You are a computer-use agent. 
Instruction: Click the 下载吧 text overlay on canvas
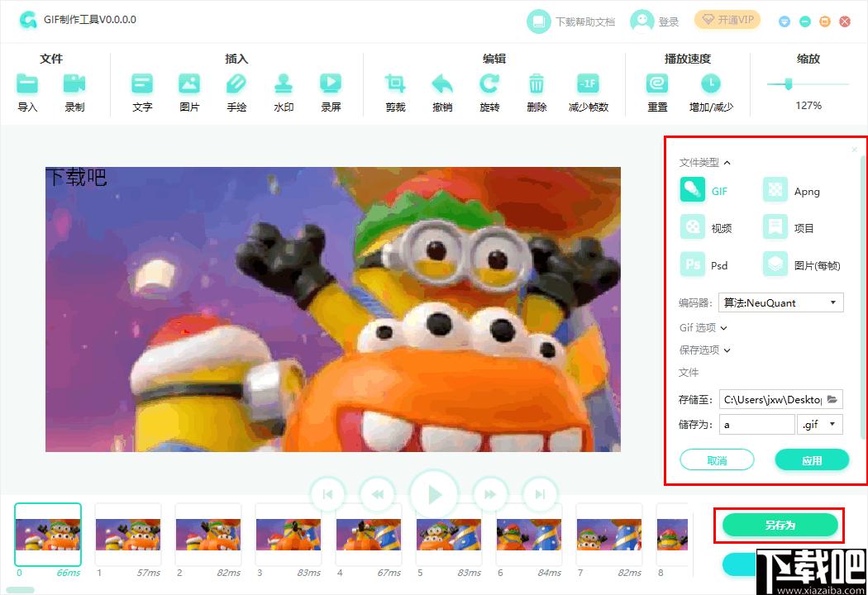click(76, 177)
